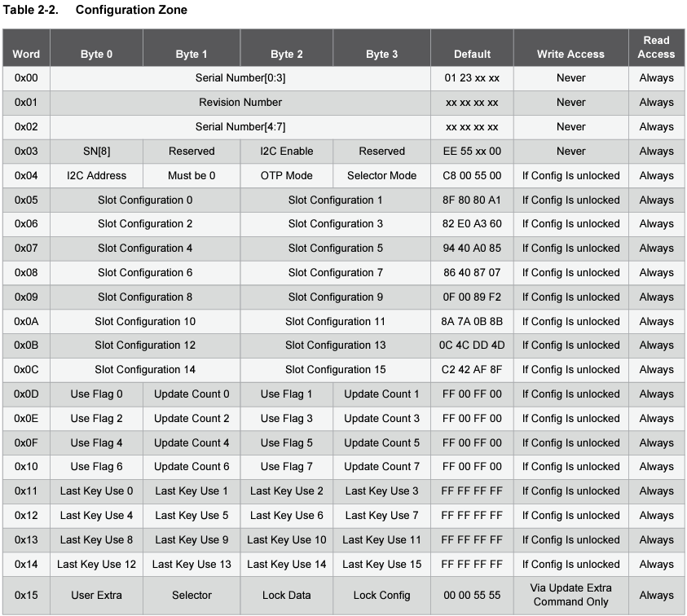Click word address '0x0A'
Screen dimensions: 687x616
[26, 322]
